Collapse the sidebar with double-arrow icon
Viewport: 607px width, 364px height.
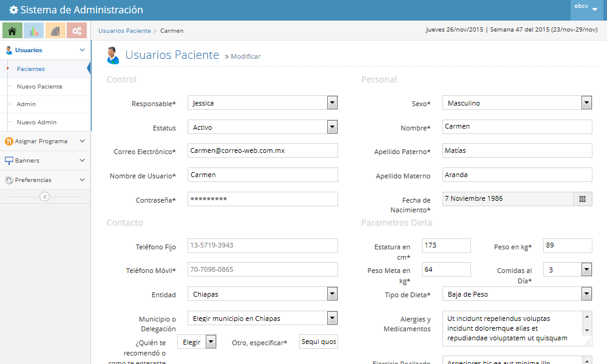(45, 197)
